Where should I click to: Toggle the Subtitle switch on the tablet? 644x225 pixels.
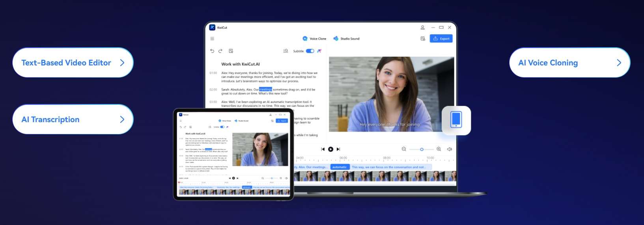[x=222, y=127]
